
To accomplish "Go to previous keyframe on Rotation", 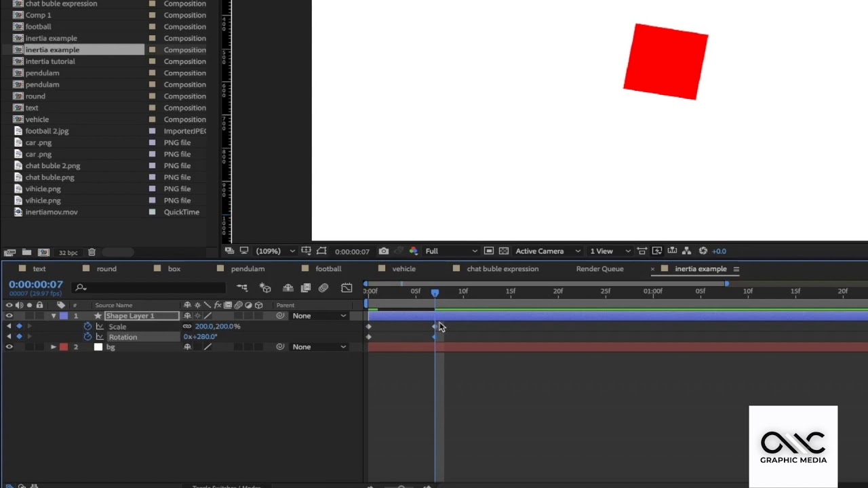I will click(9, 337).
